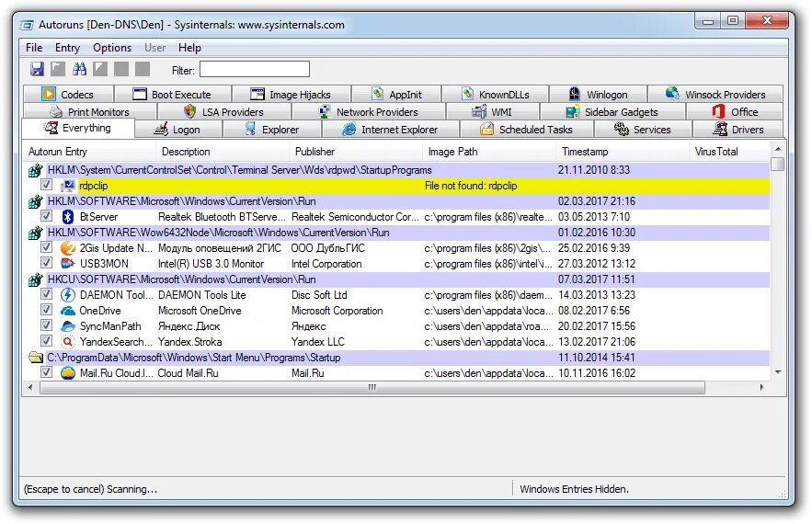Uncheck the BtServer entry checkbox
Viewport: 812px width, 524px height.
click(46, 216)
